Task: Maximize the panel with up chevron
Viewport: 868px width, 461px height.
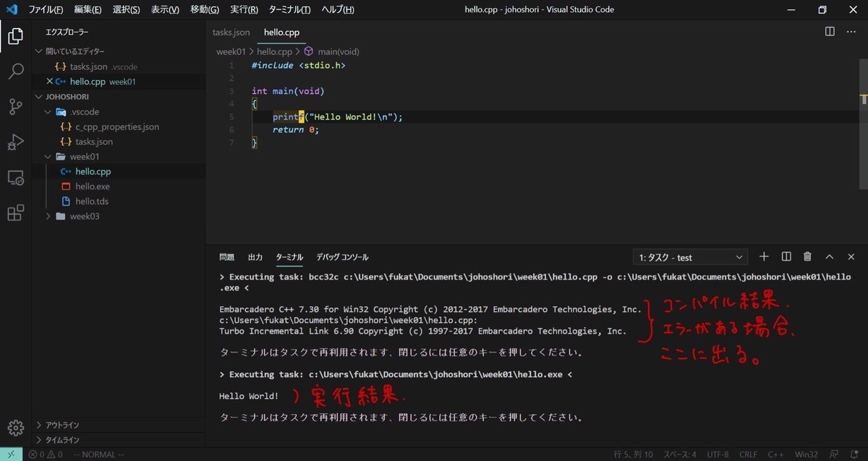Action: pos(830,257)
